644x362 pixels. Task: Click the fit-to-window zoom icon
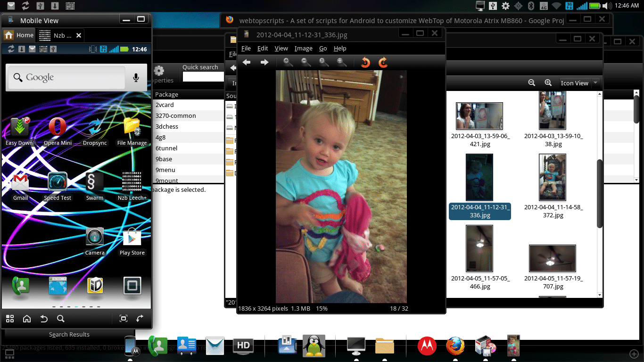click(342, 62)
